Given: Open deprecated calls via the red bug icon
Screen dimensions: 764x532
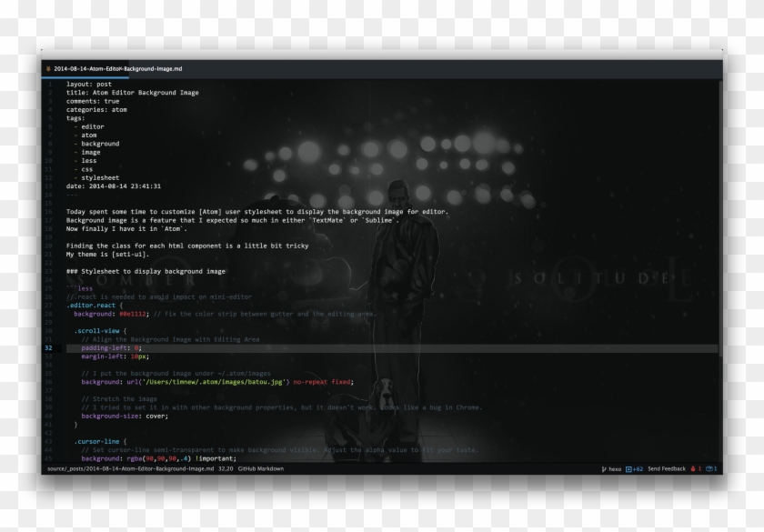Looking at the screenshot, I should (694, 469).
